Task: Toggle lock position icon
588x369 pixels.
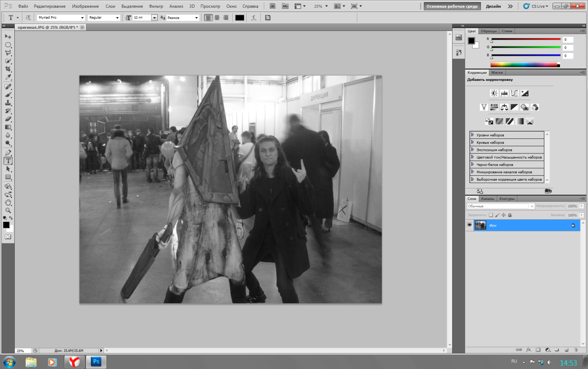Action: pyautogui.click(x=504, y=215)
